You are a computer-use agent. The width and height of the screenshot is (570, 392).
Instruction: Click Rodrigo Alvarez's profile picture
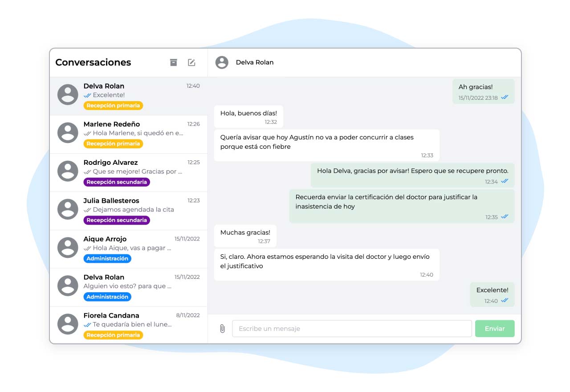pyautogui.click(x=67, y=171)
